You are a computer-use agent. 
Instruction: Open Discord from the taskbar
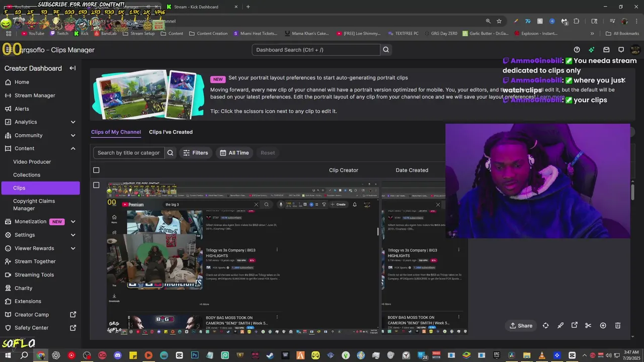(x=118, y=355)
